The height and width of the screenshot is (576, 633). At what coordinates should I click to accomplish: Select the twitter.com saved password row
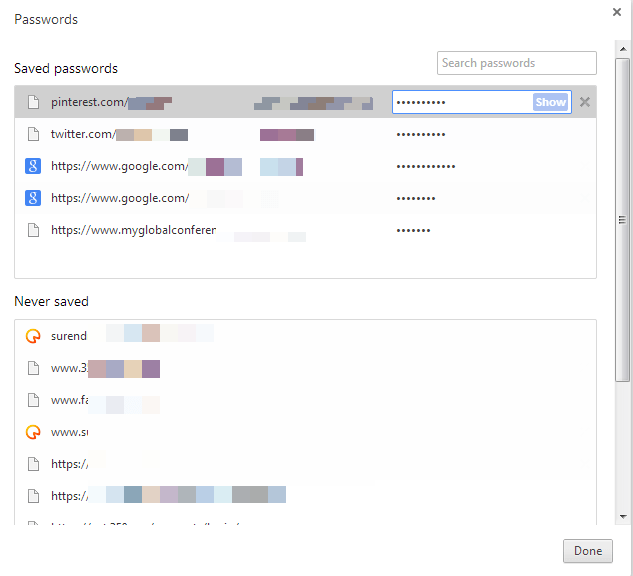(300, 134)
